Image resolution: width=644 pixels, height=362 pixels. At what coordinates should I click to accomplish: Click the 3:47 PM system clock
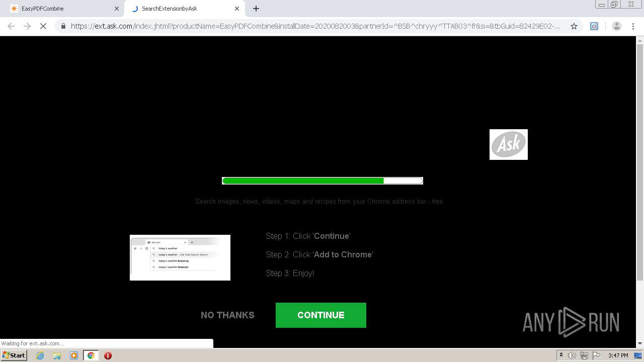point(618,355)
